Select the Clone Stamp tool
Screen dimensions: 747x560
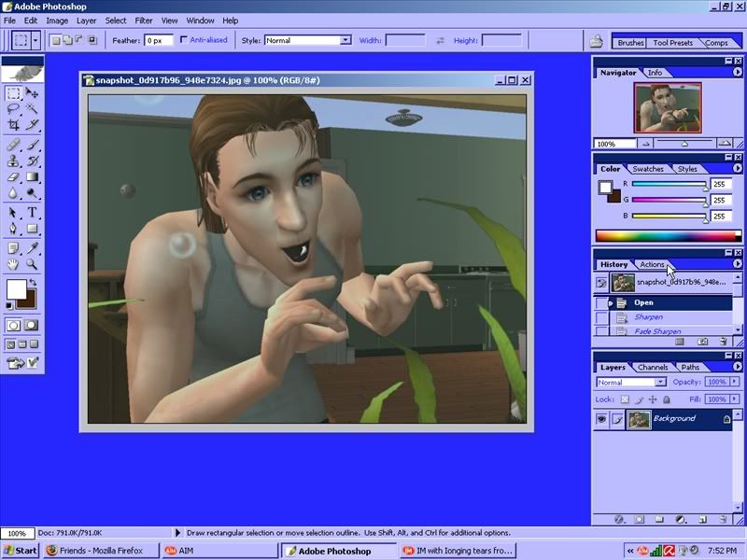(13, 161)
